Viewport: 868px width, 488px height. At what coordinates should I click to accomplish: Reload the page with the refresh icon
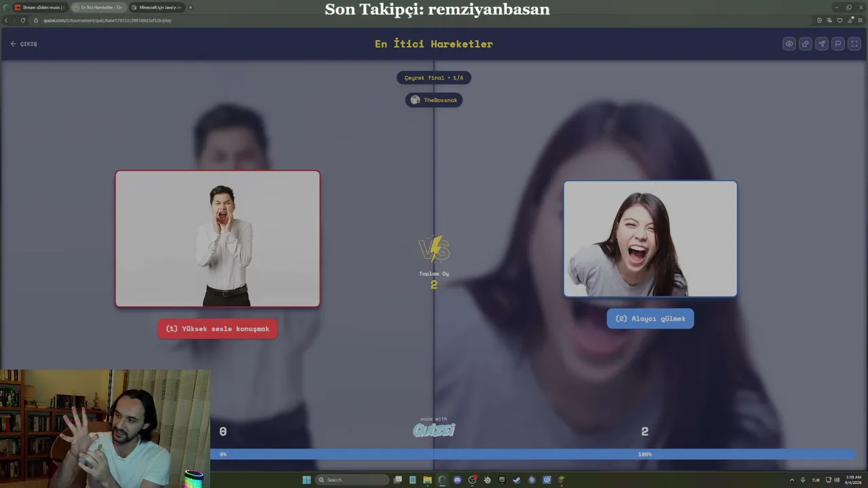pos(23,20)
